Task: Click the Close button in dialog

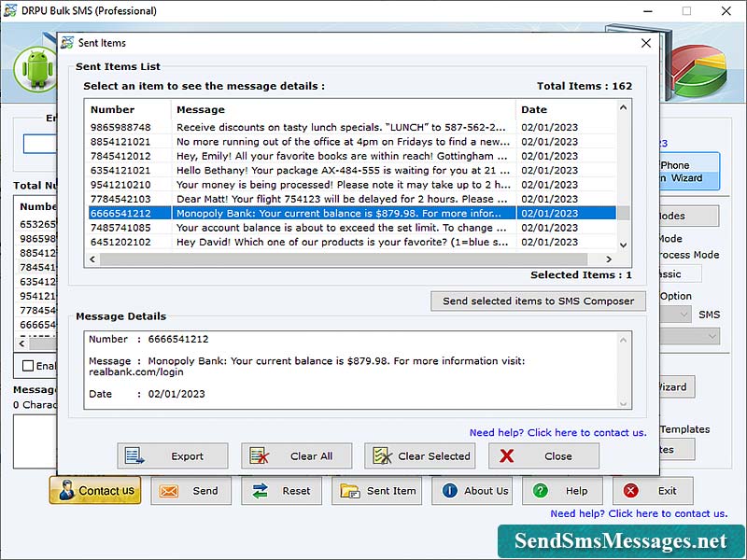Action: [543, 455]
